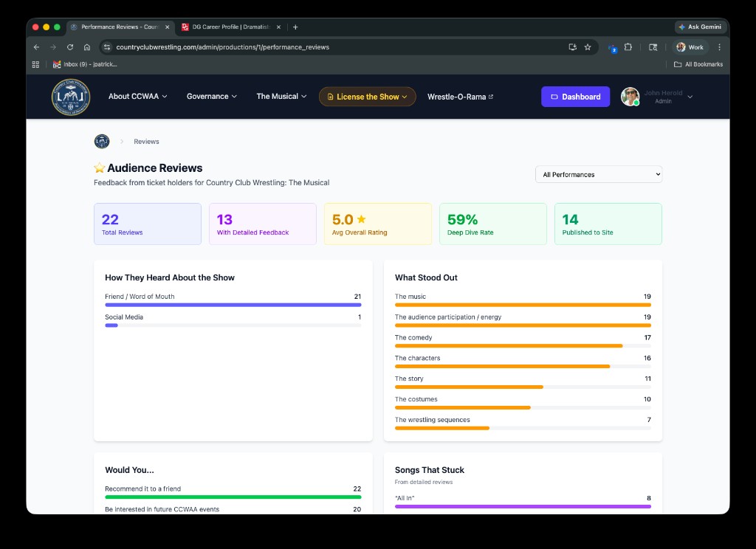Click the search-this-page icon right of extensions
Viewport: 756px width, 549px height.
coord(653,46)
